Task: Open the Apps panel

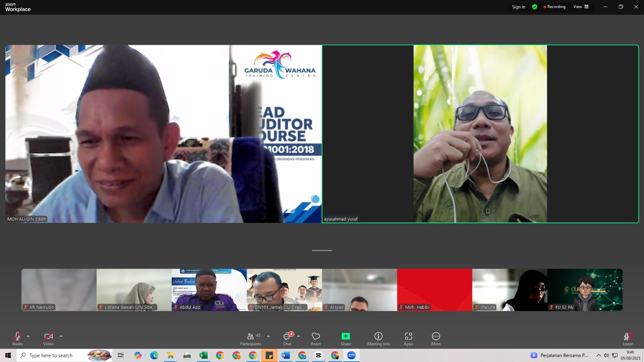Action: 409,338
